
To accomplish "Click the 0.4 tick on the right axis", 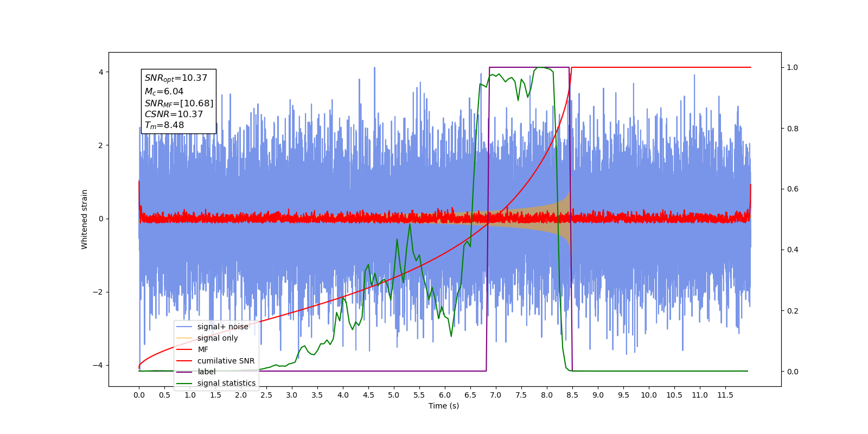I will tap(793, 250).
